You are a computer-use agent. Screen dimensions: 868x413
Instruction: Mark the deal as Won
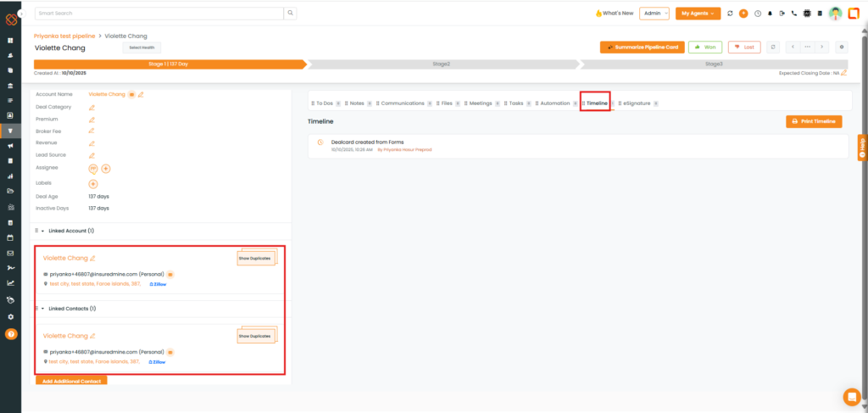click(x=705, y=47)
